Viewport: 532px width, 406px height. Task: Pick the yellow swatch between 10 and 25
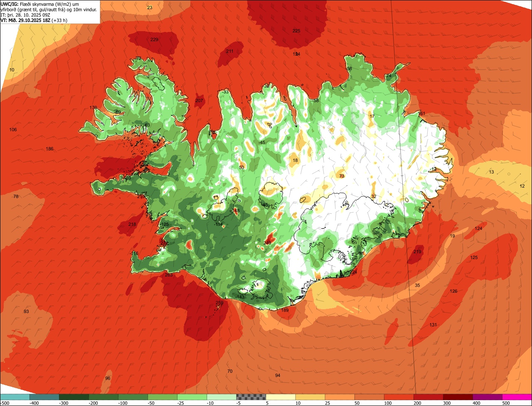(310, 396)
